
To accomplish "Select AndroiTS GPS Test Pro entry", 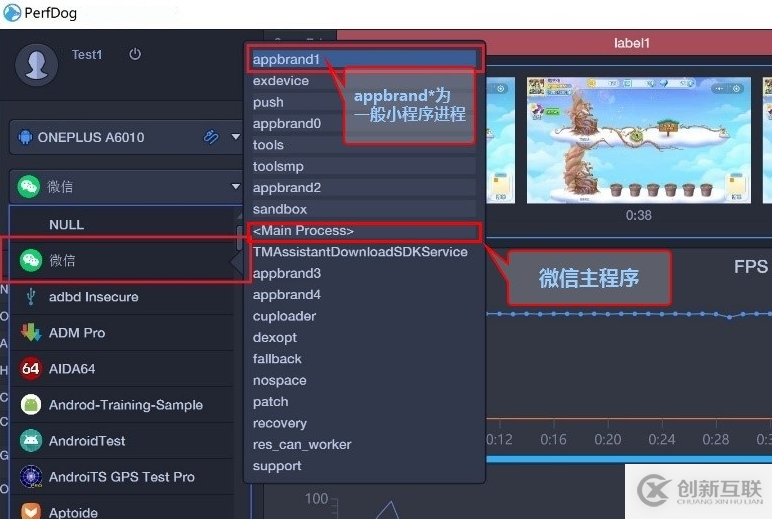I will pos(123,477).
